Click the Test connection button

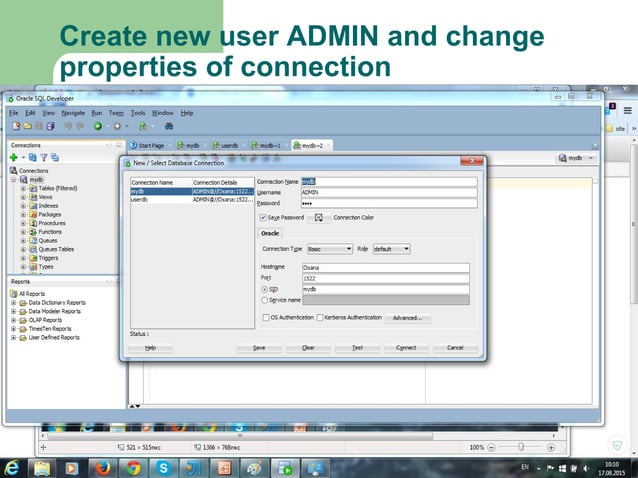point(357,348)
